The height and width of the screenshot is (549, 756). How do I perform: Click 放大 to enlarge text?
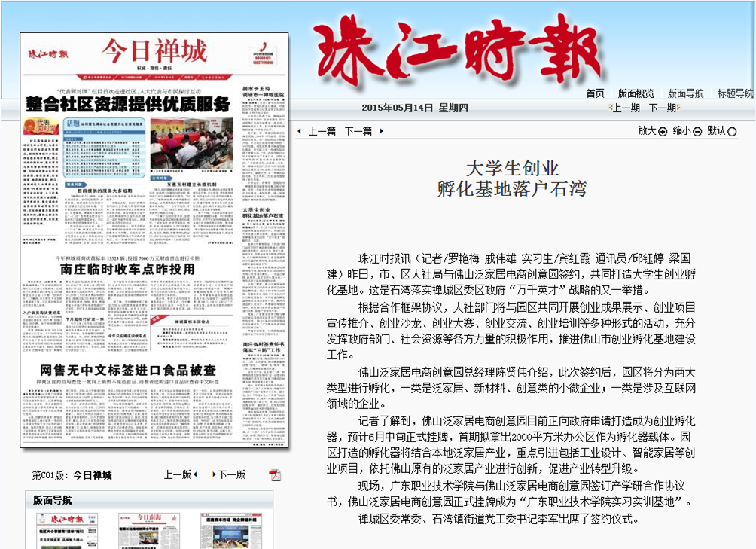(x=648, y=130)
